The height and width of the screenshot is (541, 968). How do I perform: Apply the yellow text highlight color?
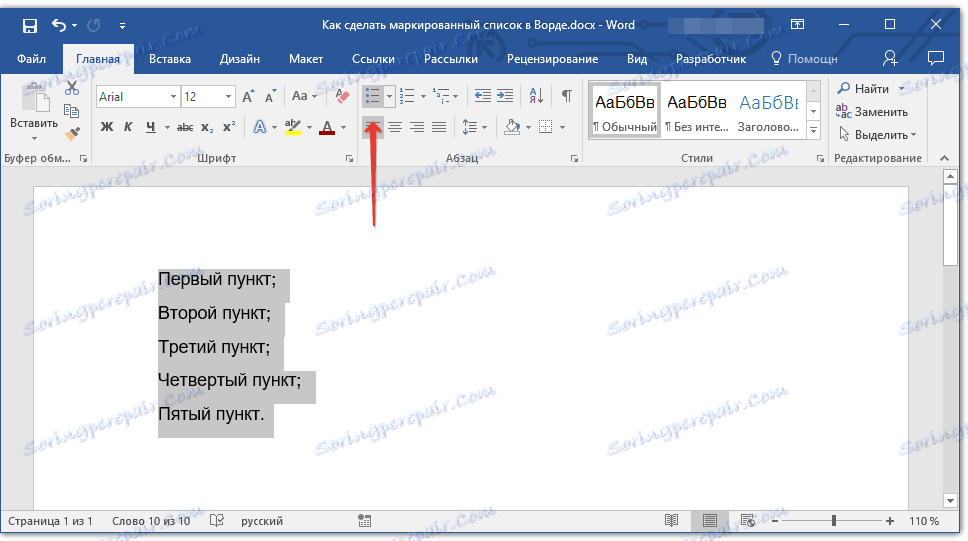[293, 127]
